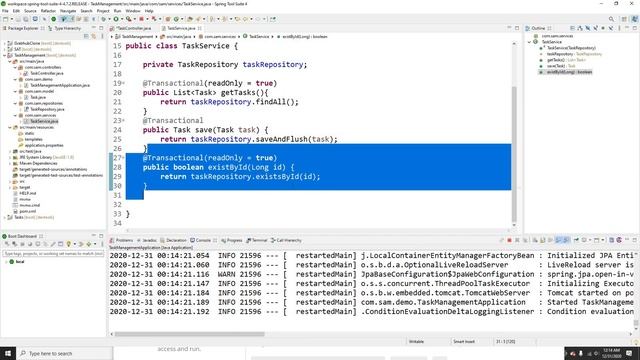Click the Windows taskbar search box
Image resolution: width=640 pixels, height=360 pixels.
(64, 353)
